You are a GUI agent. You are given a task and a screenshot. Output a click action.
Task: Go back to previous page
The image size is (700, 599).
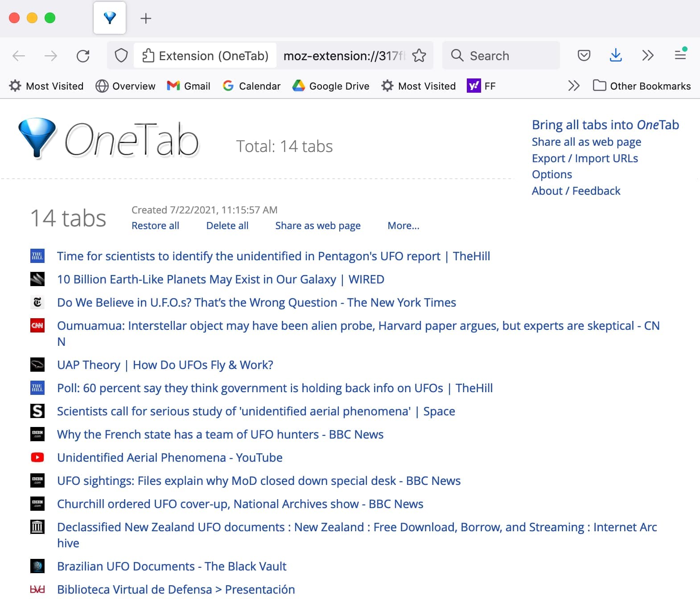click(19, 56)
